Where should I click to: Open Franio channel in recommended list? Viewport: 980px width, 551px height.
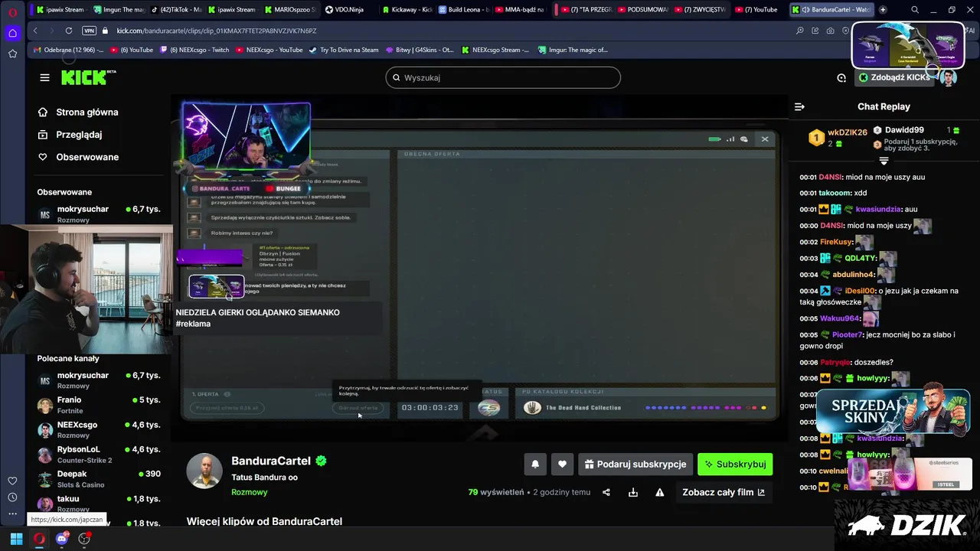[x=99, y=405]
